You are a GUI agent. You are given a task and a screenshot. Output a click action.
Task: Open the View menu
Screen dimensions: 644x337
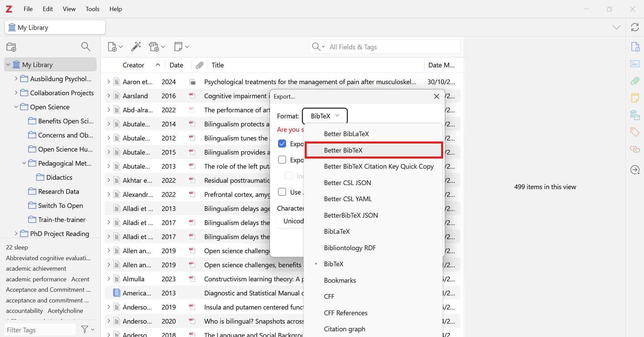pyautogui.click(x=69, y=9)
